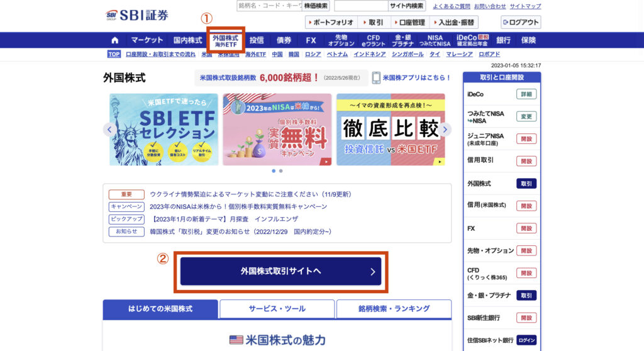The width and height of the screenshot is (644, 351).
Task: Select マーケット in navigation bar
Action: (x=147, y=40)
